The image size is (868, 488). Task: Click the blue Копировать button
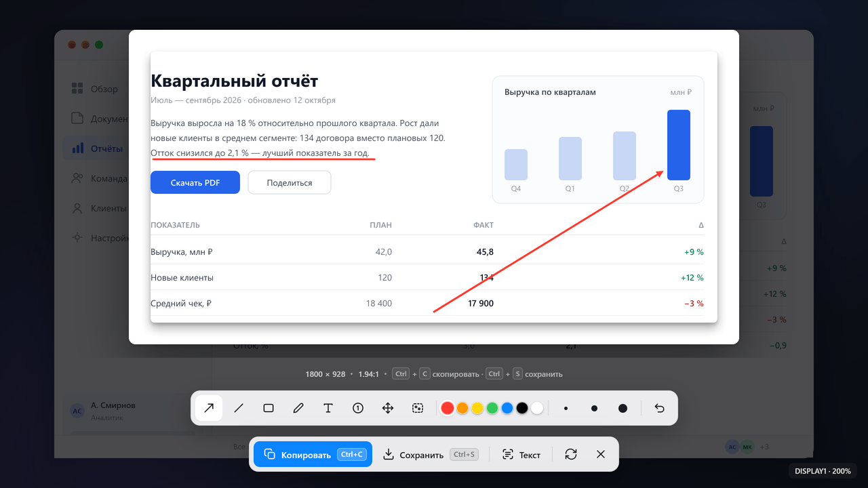[313, 454]
